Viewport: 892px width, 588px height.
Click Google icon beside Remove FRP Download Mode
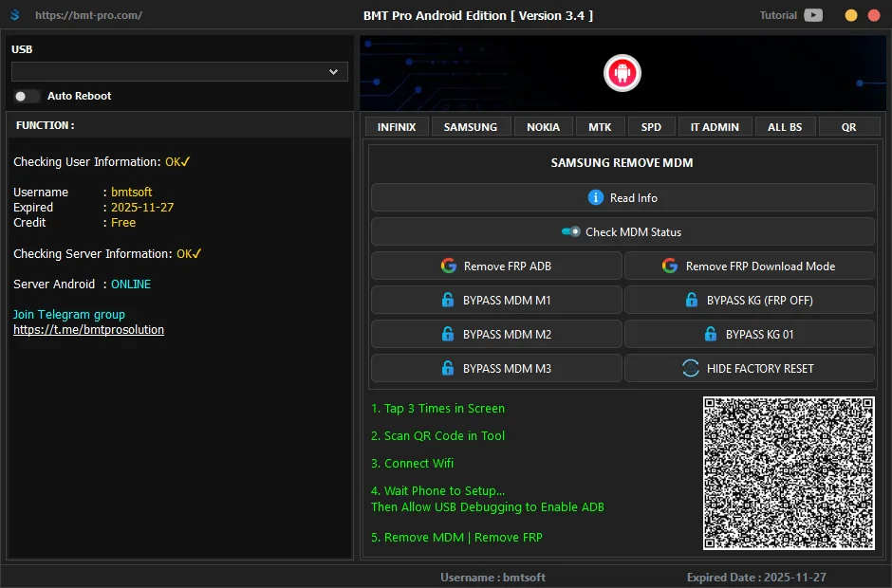click(670, 266)
